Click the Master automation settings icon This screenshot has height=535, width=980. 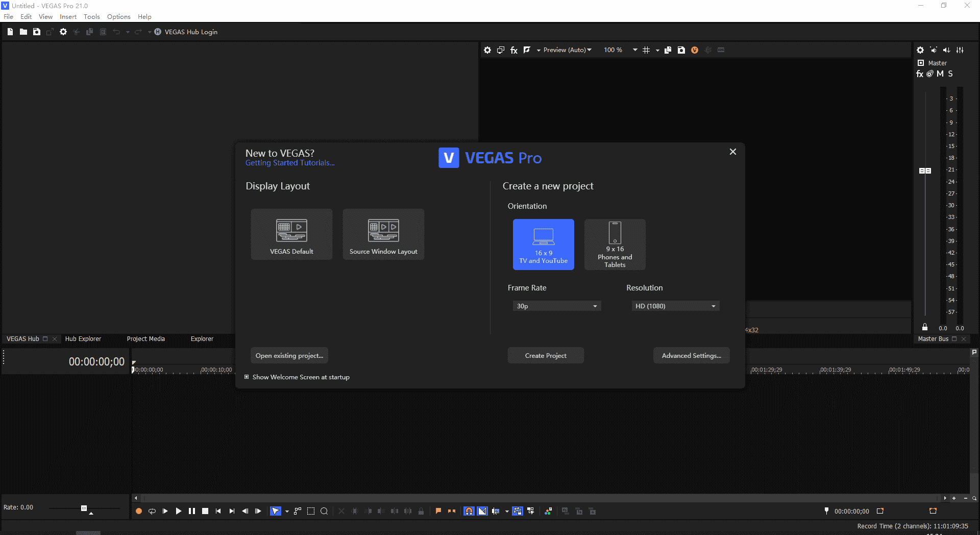click(x=930, y=74)
